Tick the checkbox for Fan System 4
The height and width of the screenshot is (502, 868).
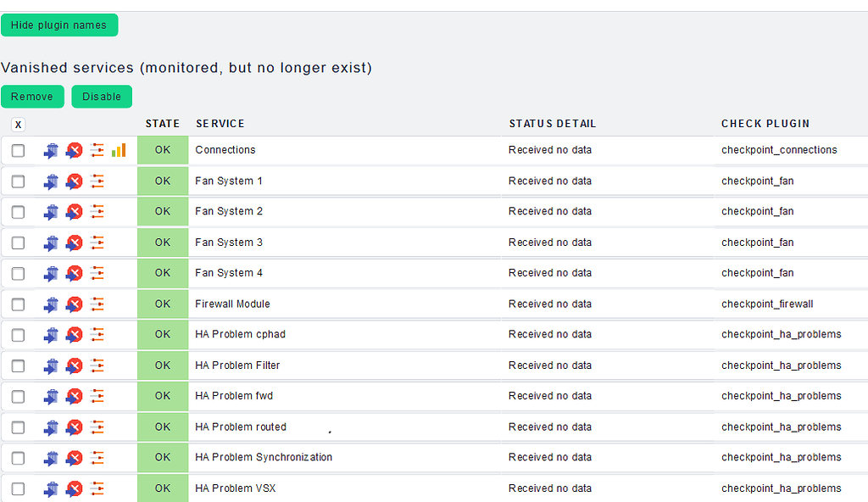18,274
